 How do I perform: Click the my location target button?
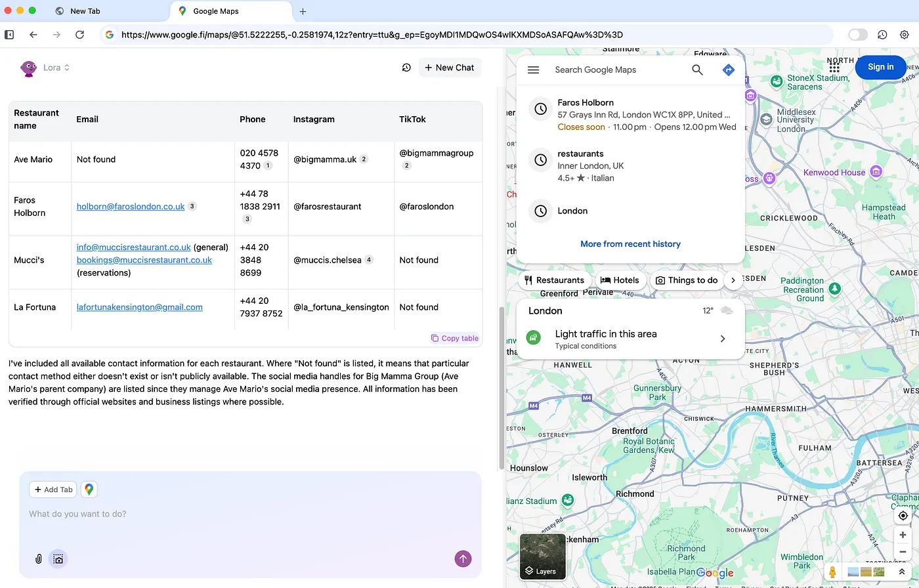point(903,516)
